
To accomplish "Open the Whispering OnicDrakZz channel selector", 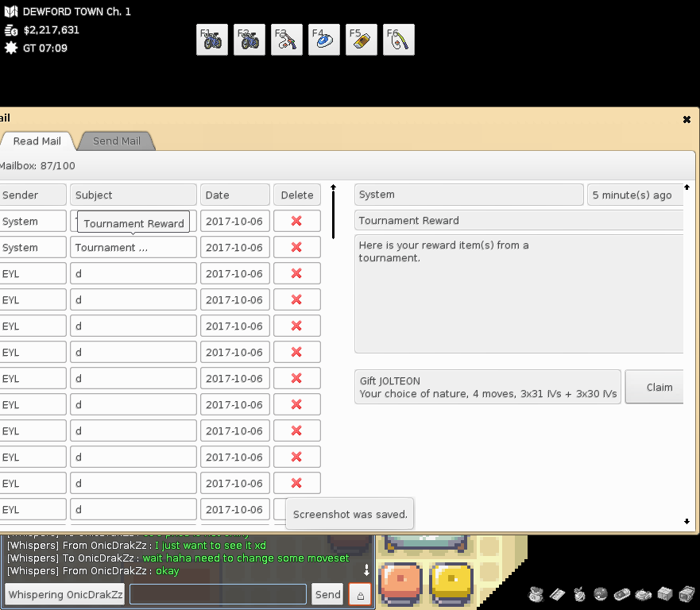I will click(65, 594).
